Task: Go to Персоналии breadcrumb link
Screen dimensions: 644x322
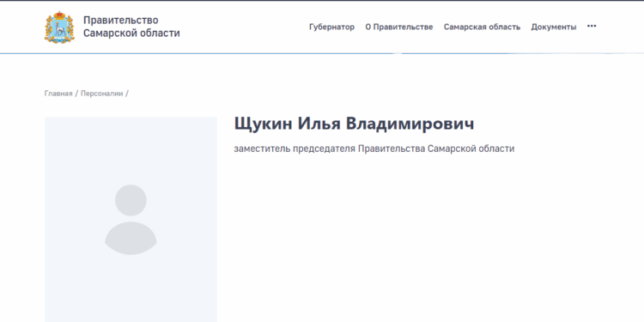Action: [x=102, y=94]
